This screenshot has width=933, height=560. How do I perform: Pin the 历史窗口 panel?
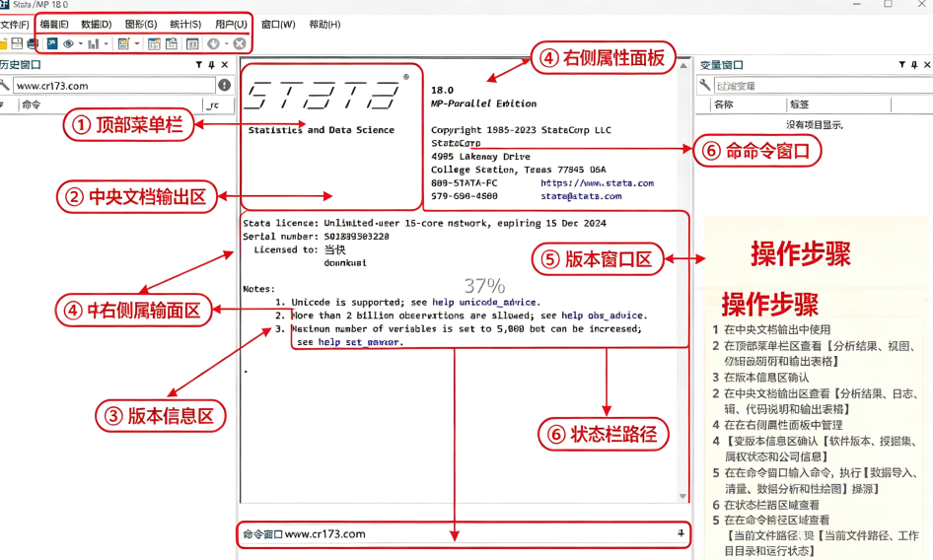211,64
